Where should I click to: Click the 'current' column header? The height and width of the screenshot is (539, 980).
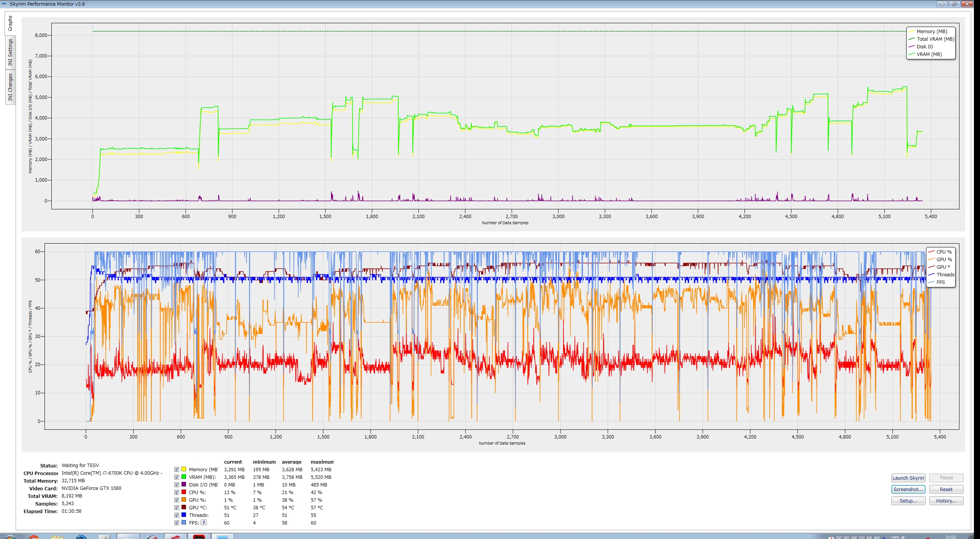click(233, 462)
